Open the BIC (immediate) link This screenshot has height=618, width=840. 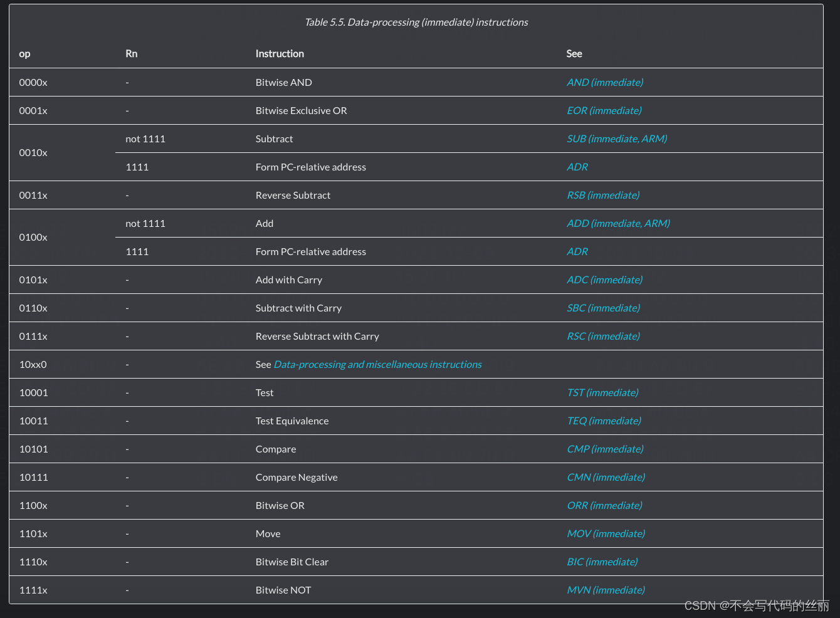click(x=602, y=562)
